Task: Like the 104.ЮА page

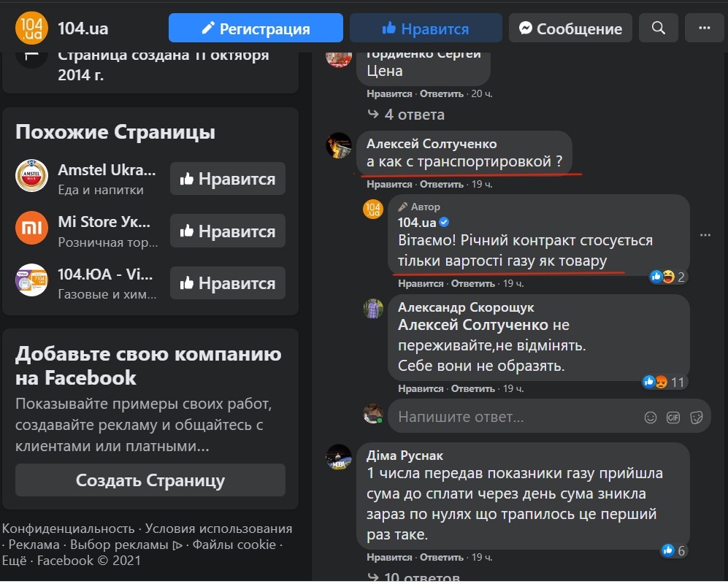Action: (x=228, y=283)
